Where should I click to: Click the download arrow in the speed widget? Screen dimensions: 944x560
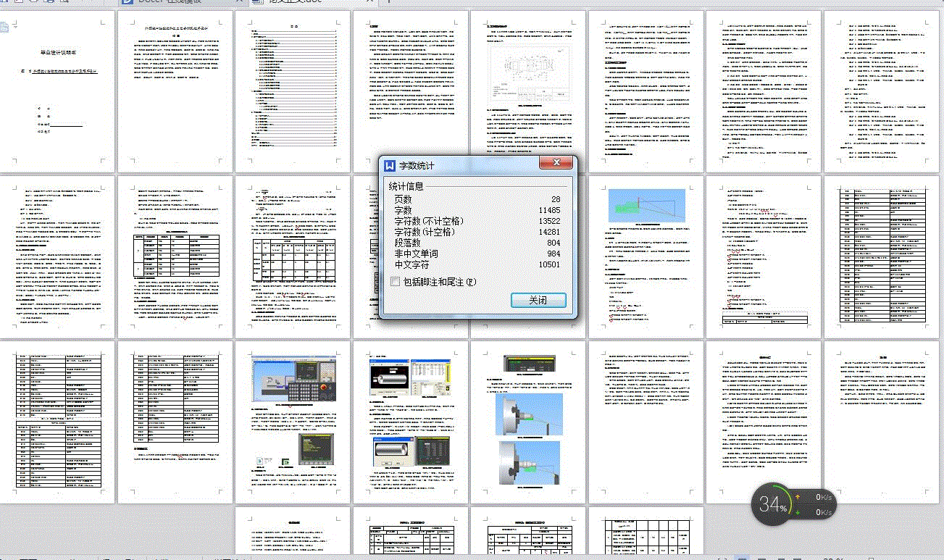click(x=797, y=512)
